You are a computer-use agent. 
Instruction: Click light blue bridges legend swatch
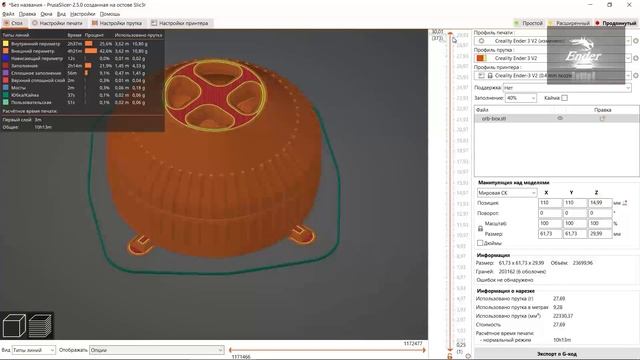[x=6, y=88]
